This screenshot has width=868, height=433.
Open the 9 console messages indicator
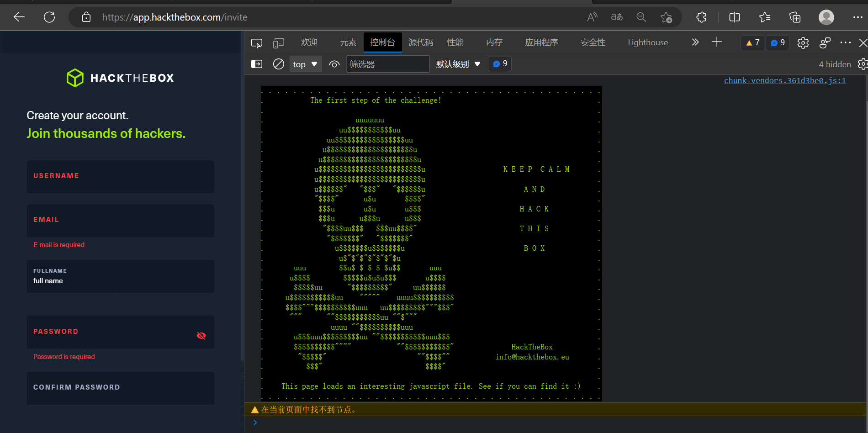tap(777, 42)
